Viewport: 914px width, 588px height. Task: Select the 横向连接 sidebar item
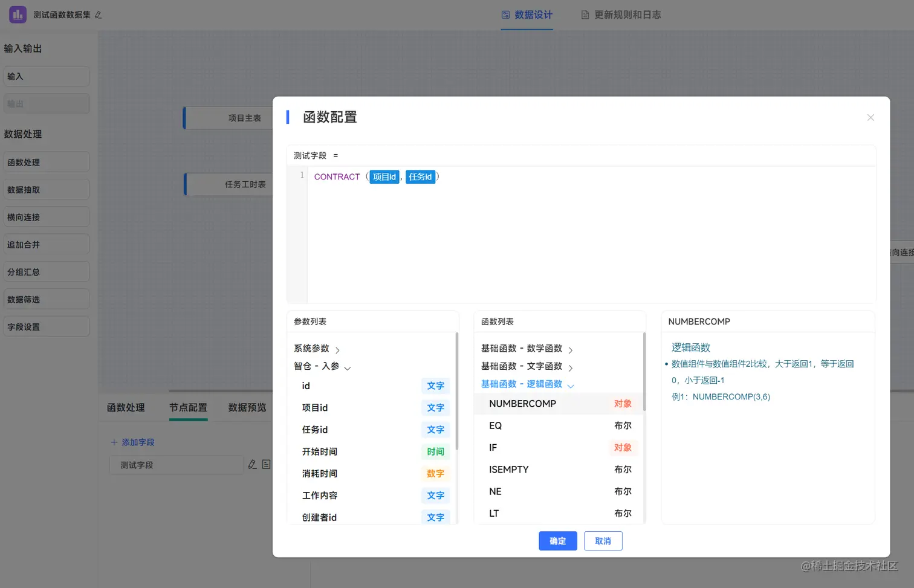click(x=47, y=217)
